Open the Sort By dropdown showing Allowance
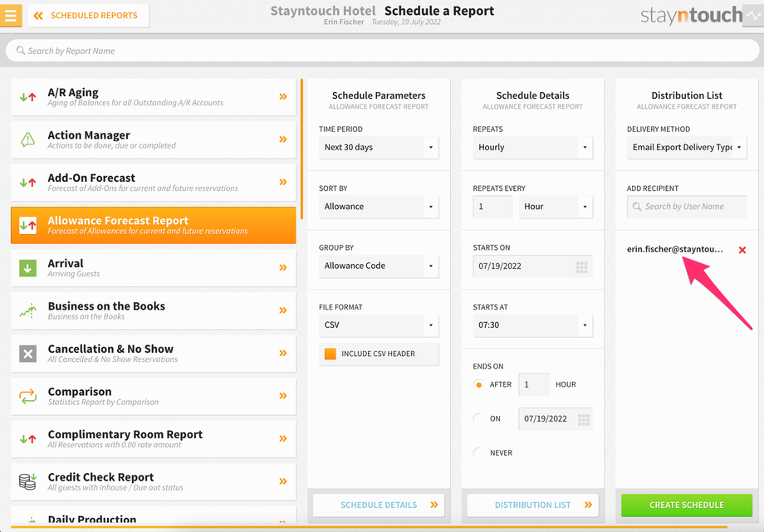The image size is (764, 532). 379,207
